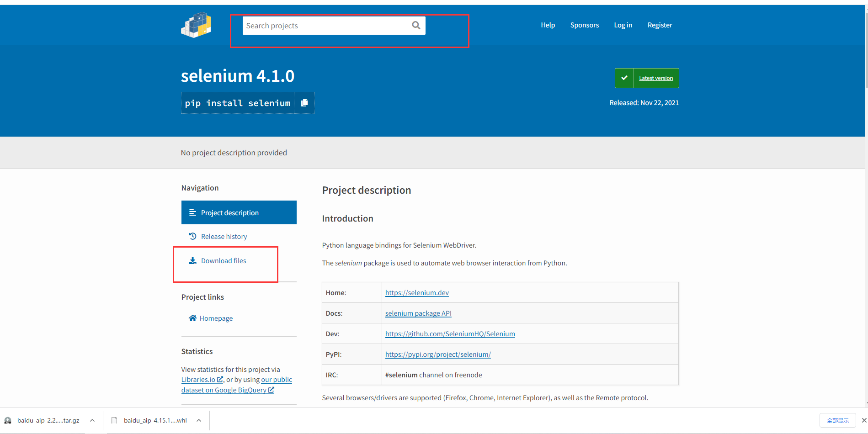This screenshot has width=868, height=434.
Task: Click the PyPI cube logo
Action: (196, 25)
